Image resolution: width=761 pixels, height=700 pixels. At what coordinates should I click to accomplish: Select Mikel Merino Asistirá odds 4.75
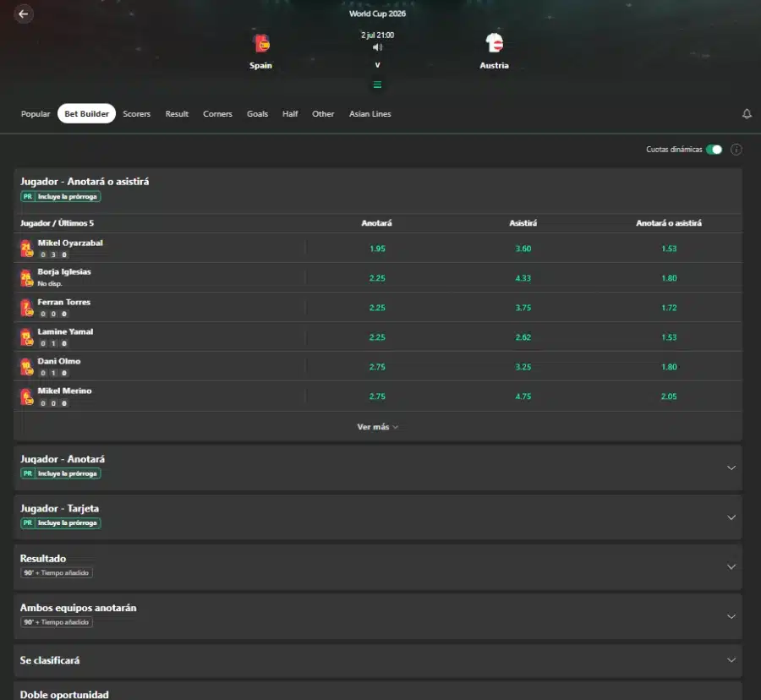[523, 396]
